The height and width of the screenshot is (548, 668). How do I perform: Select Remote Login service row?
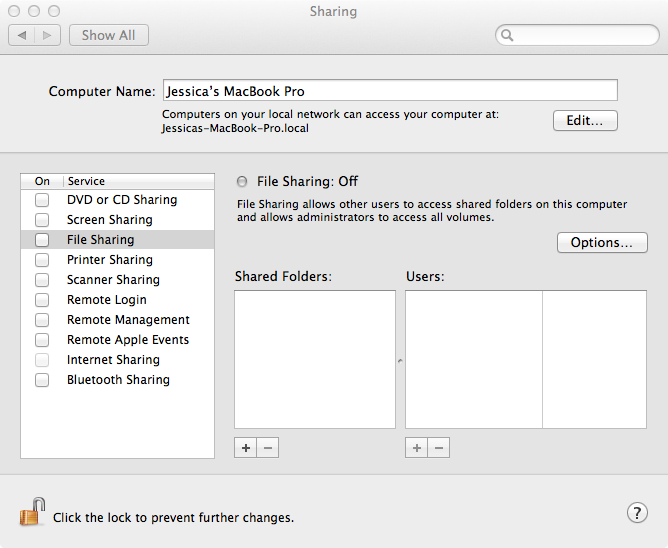click(107, 300)
